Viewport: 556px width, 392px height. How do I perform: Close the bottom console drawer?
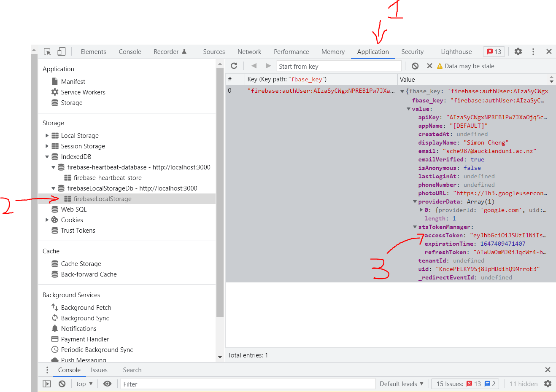(x=548, y=370)
